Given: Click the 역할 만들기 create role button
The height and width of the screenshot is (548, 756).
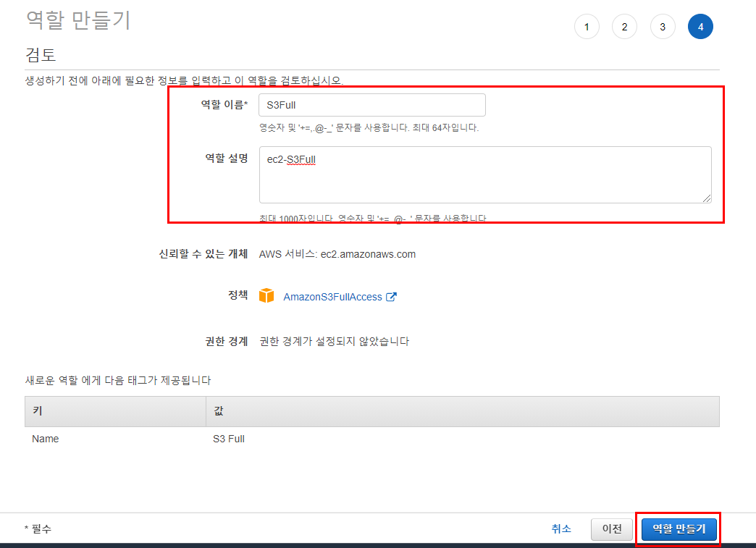Looking at the screenshot, I should (679, 529).
